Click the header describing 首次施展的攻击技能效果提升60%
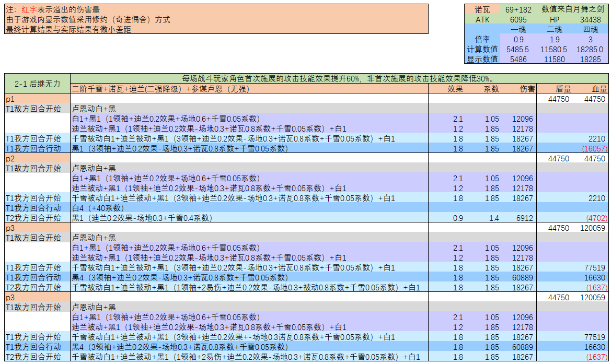The image size is (612, 364). tap(339, 78)
